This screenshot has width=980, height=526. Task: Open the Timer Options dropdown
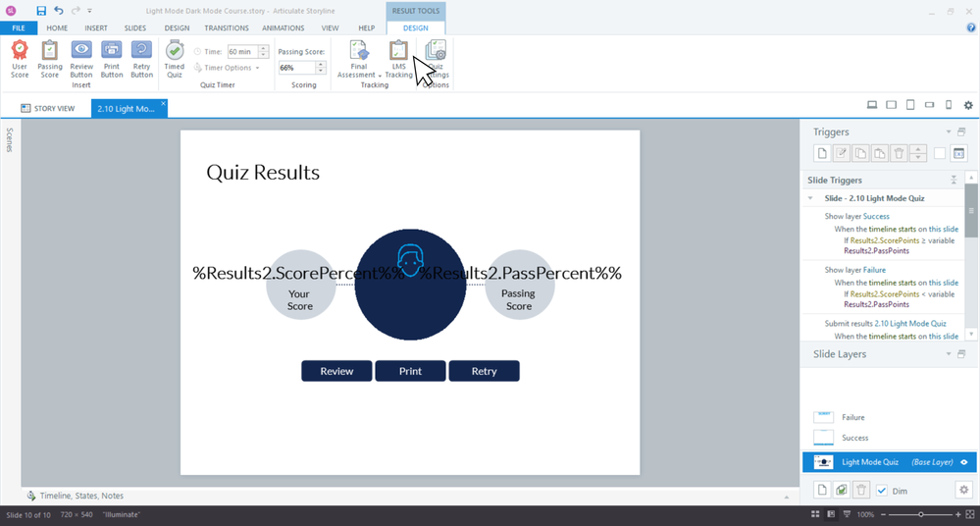point(227,68)
